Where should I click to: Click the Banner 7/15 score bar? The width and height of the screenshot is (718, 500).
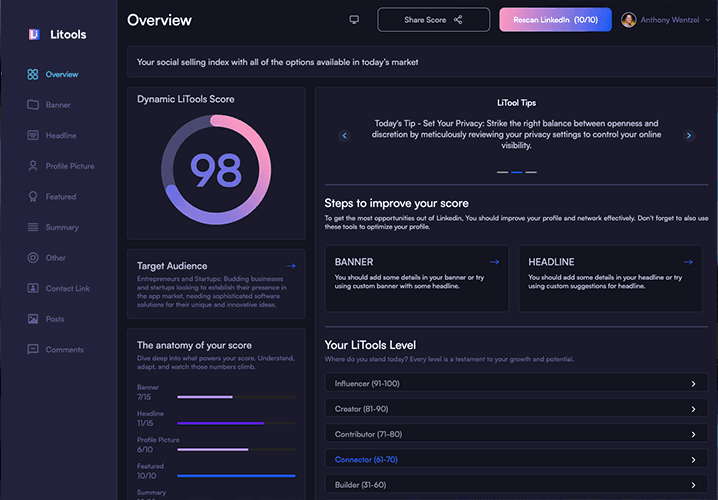coord(236,397)
